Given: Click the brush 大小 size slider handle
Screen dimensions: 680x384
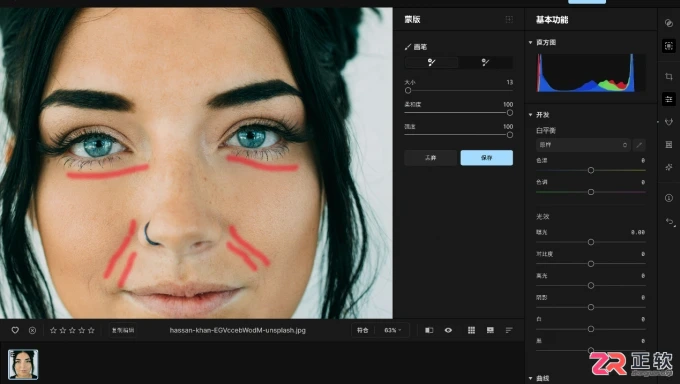Looking at the screenshot, I should pos(408,91).
